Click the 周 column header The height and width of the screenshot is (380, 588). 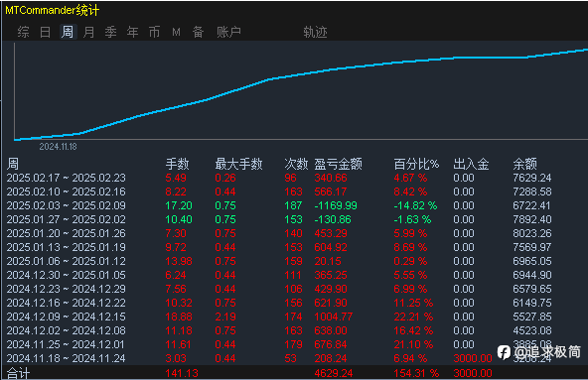click(x=13, y=164)
